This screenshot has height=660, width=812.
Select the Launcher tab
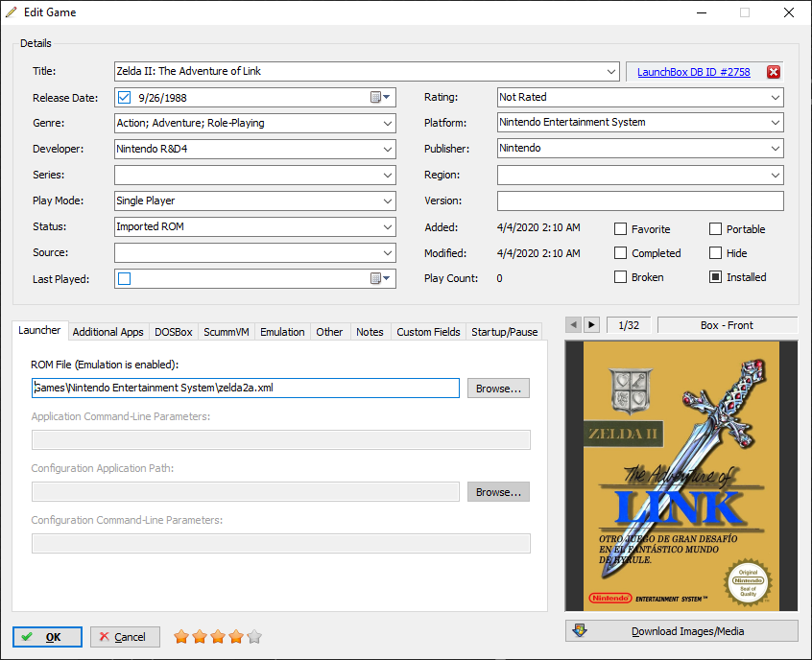pos(39,330)
